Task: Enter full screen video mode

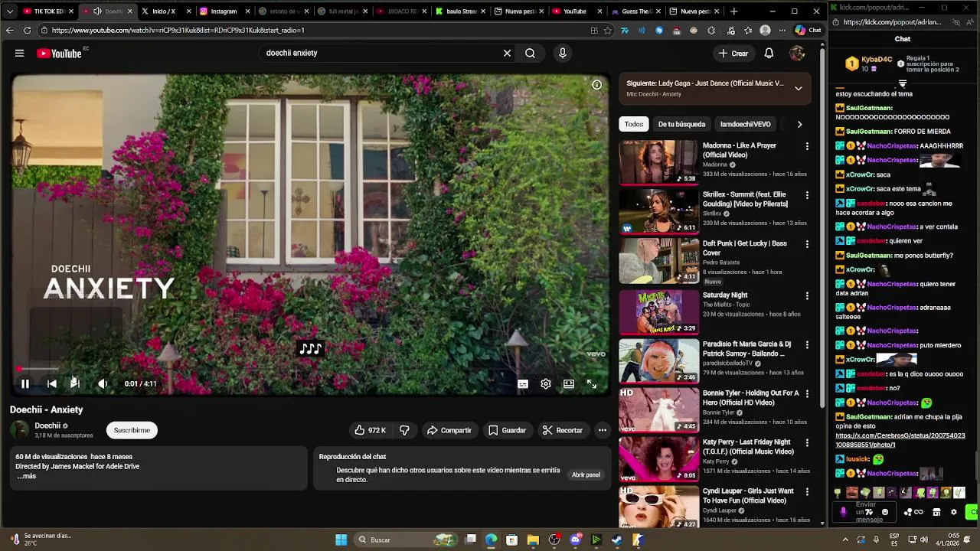Action: click(x=592, y=384)
